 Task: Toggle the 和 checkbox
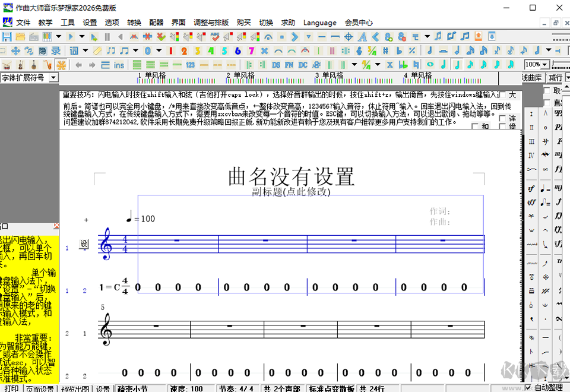[x=475, y=126]
